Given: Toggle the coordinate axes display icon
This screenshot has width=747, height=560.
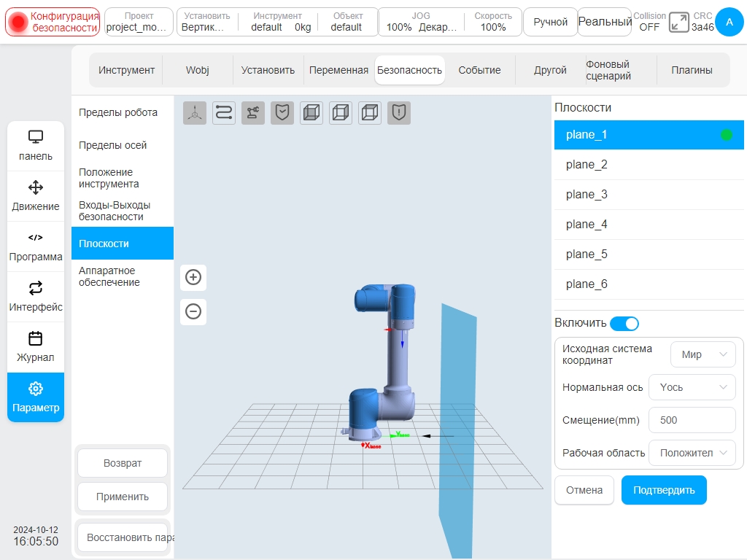Looking at the screenshot, I should [194, 113].
